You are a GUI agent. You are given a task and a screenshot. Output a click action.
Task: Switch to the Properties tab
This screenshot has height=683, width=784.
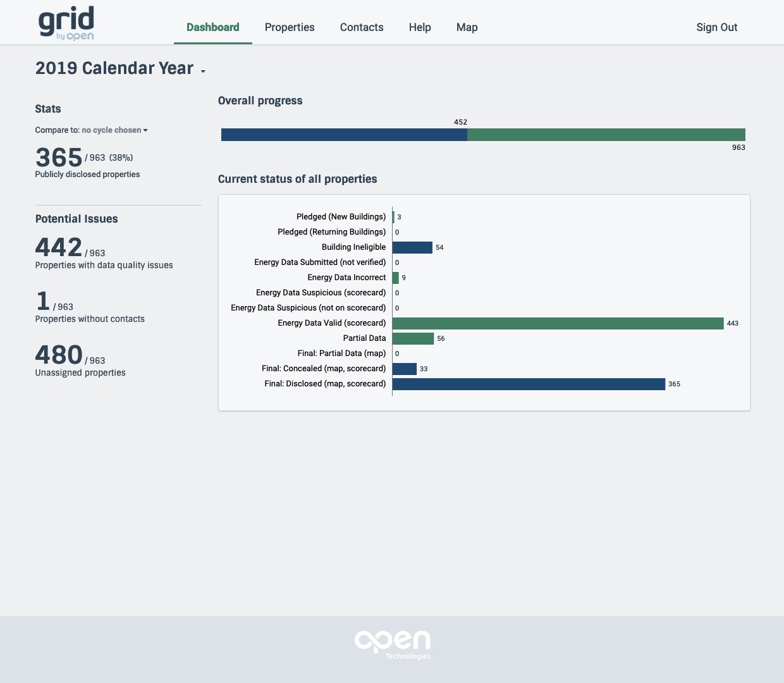tap(290, 27)
